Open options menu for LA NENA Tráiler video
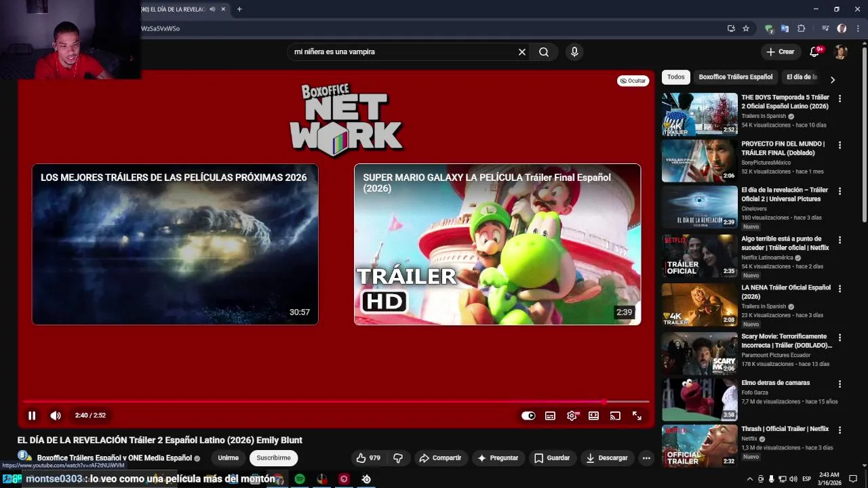This screenshot has width=868, height=488. 840,289
